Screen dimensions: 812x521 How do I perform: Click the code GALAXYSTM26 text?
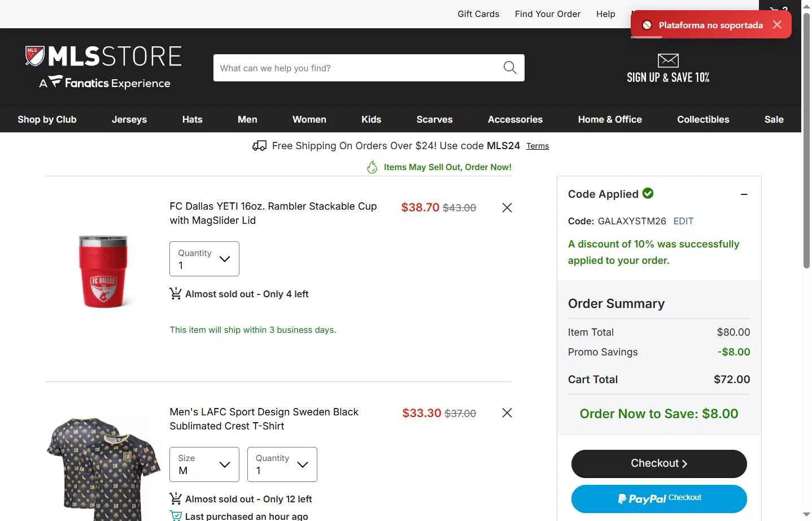coord(632,221)
